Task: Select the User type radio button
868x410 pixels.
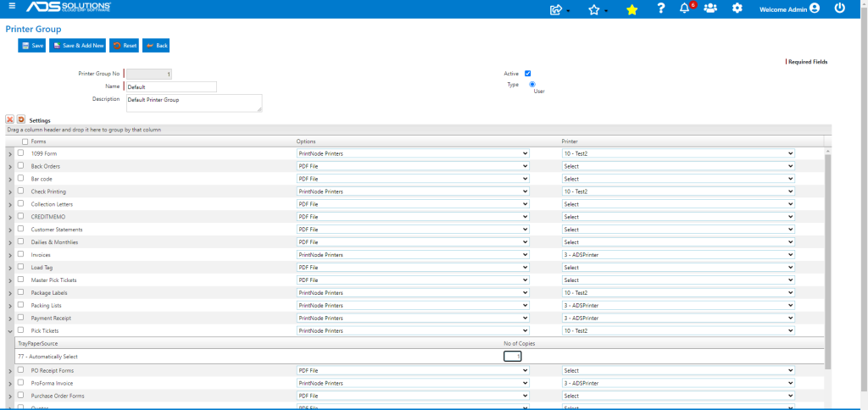Action: point(532,85)
